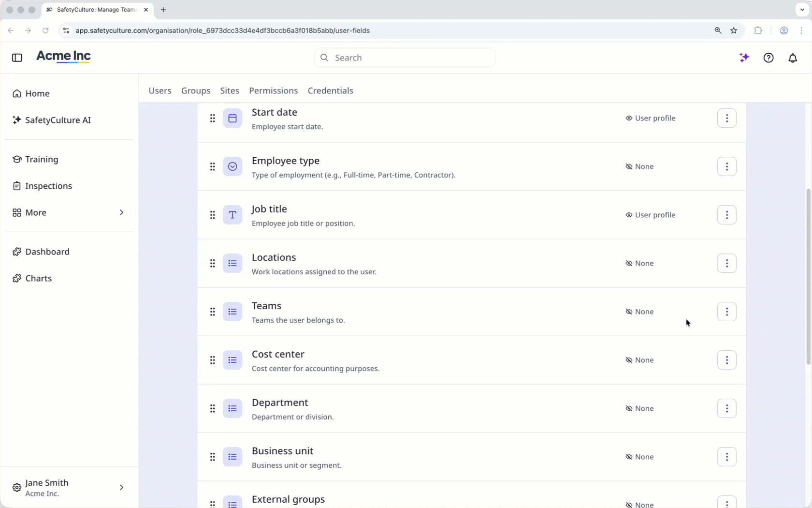Grab the Start date drag handle

point(212,118)
